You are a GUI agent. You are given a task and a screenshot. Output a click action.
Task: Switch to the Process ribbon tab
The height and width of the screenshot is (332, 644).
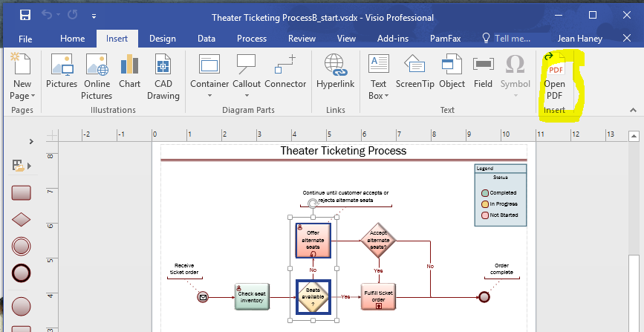point(252,39)
